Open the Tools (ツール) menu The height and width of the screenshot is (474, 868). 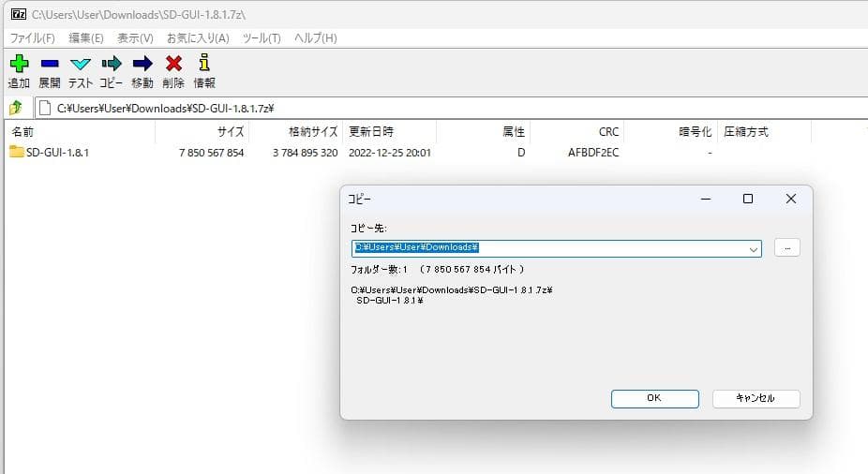[262, 38]
